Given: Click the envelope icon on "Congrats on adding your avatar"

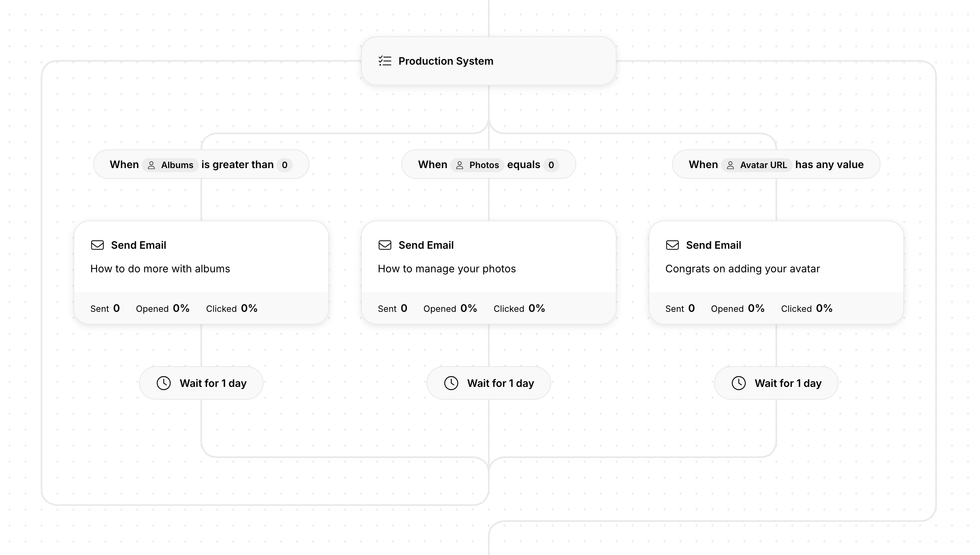Looking at the screenshot, I should click(672, 245).
